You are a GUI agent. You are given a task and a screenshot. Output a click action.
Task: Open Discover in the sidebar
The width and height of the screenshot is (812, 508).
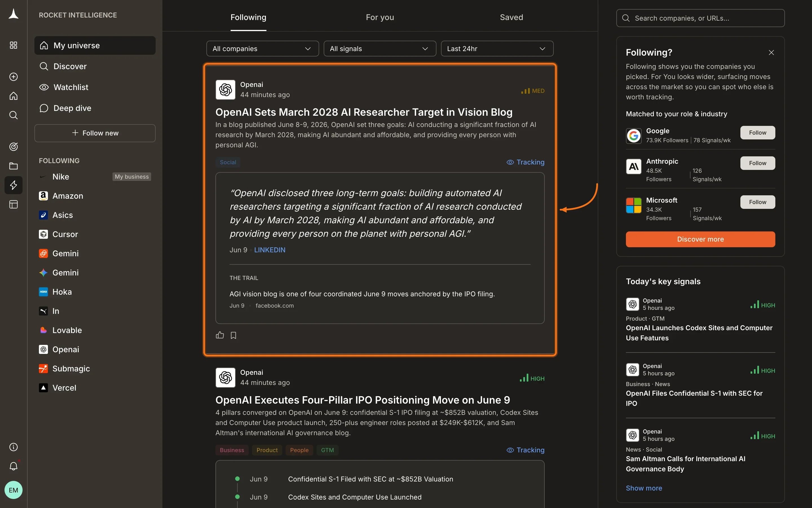tap(95, 66)
